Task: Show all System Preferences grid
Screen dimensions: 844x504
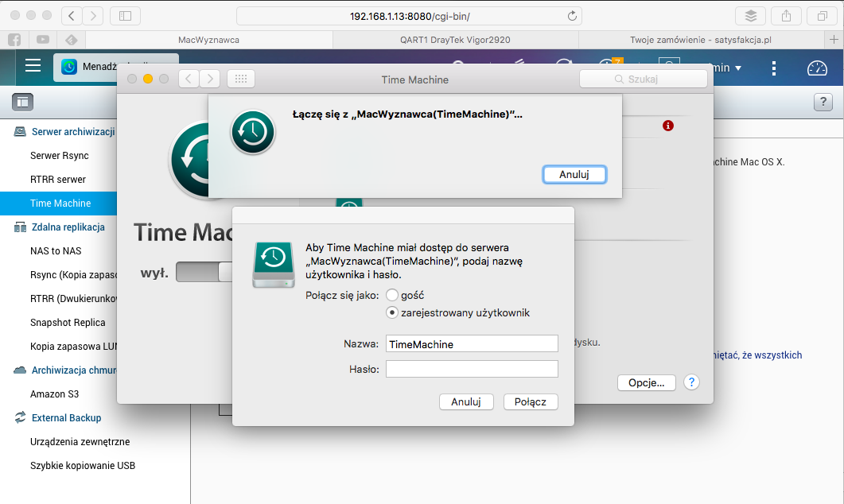Action: (x=240, y=79)
